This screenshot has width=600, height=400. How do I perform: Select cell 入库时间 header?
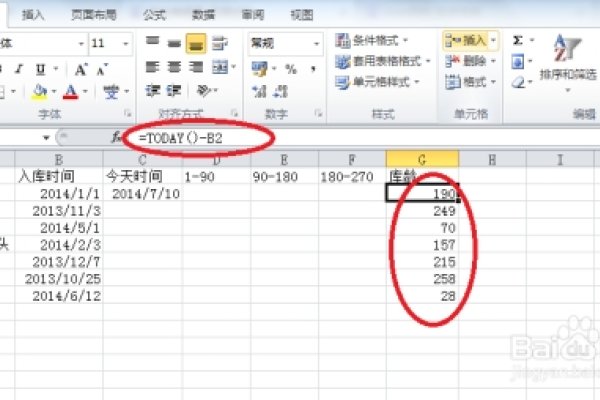pos(59,176)
